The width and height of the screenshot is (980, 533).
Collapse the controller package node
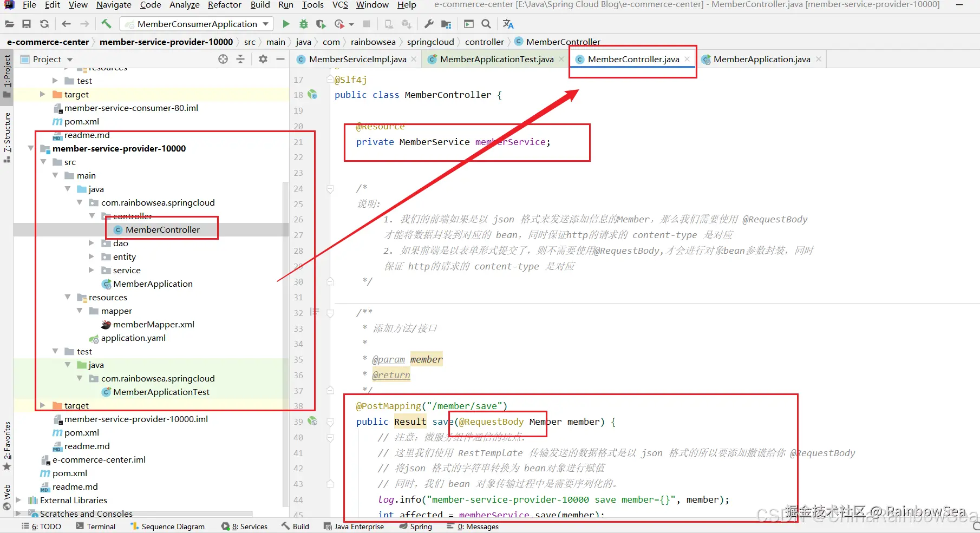[x=92, y=216]
